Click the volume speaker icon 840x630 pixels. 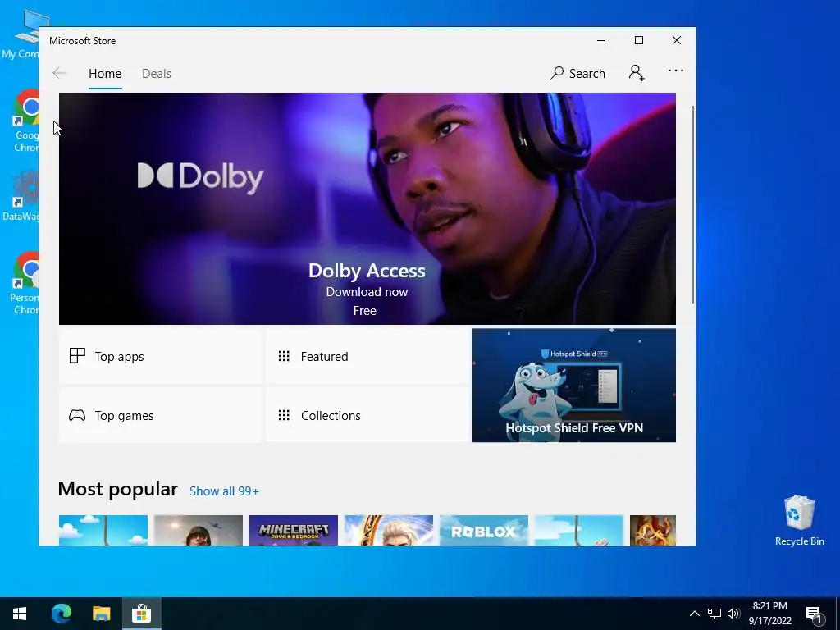733,614
